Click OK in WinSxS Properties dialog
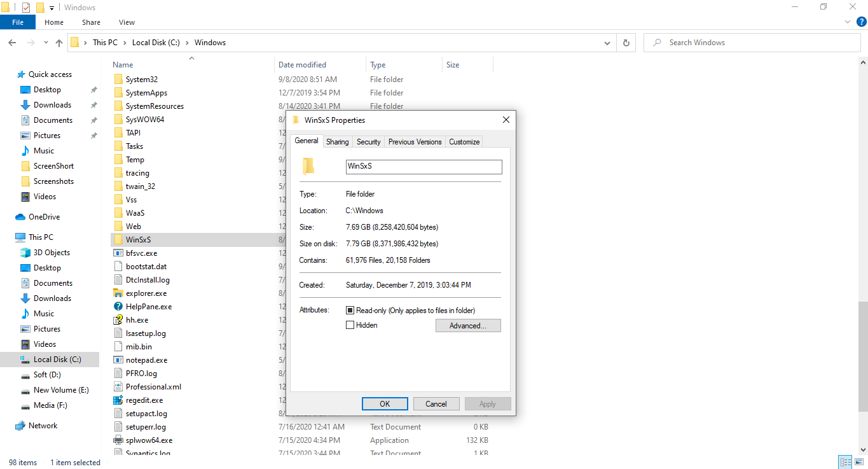This screenshot has height=469, width=868. pos(385,404)
